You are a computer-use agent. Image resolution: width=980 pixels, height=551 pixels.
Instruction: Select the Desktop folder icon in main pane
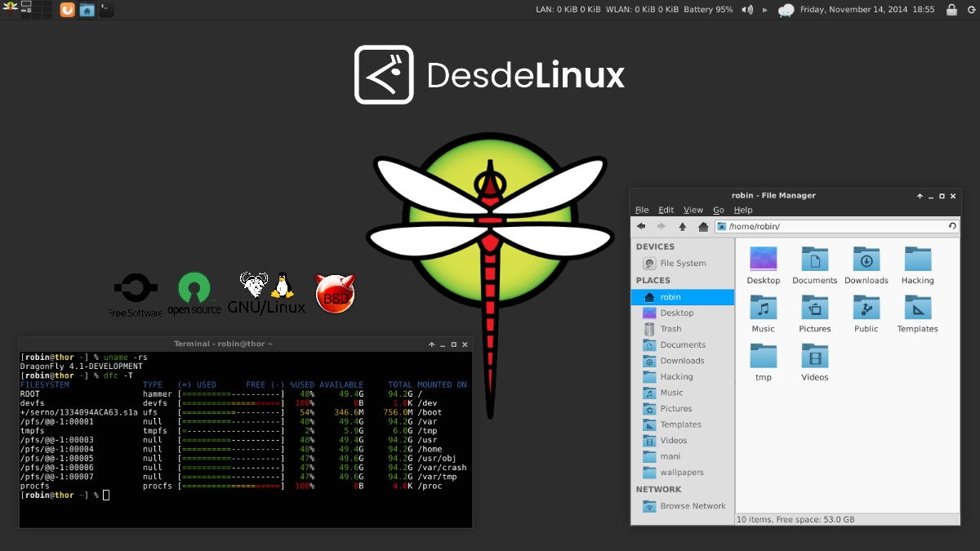tap(764, 260)
